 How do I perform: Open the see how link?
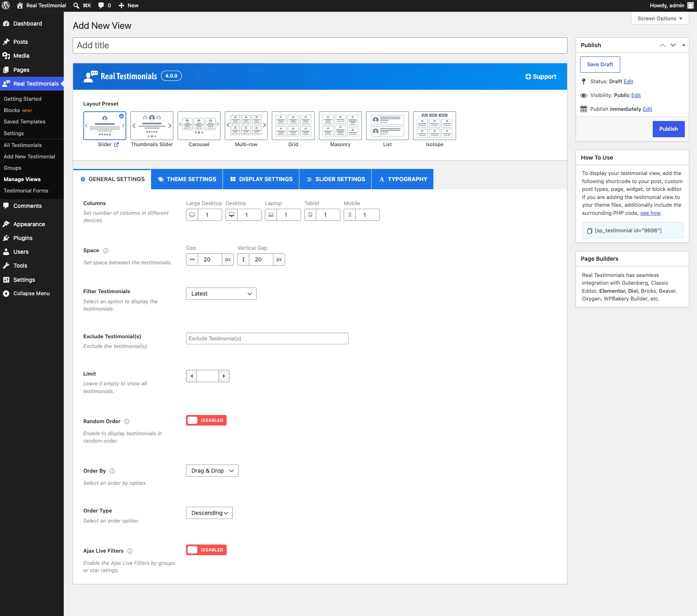point(650,213)
